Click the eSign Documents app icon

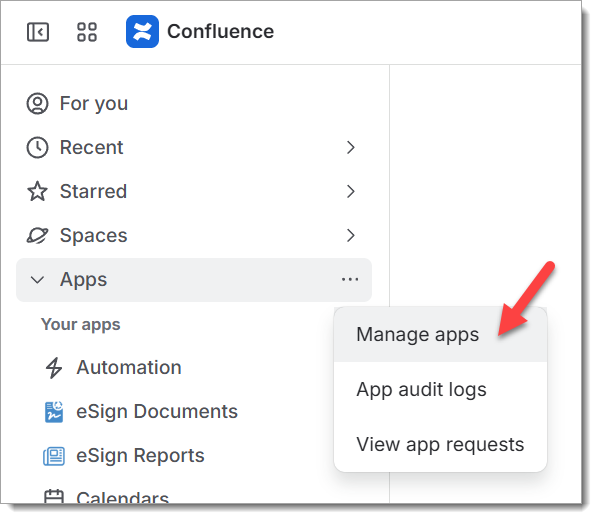(x=54, y=412)
